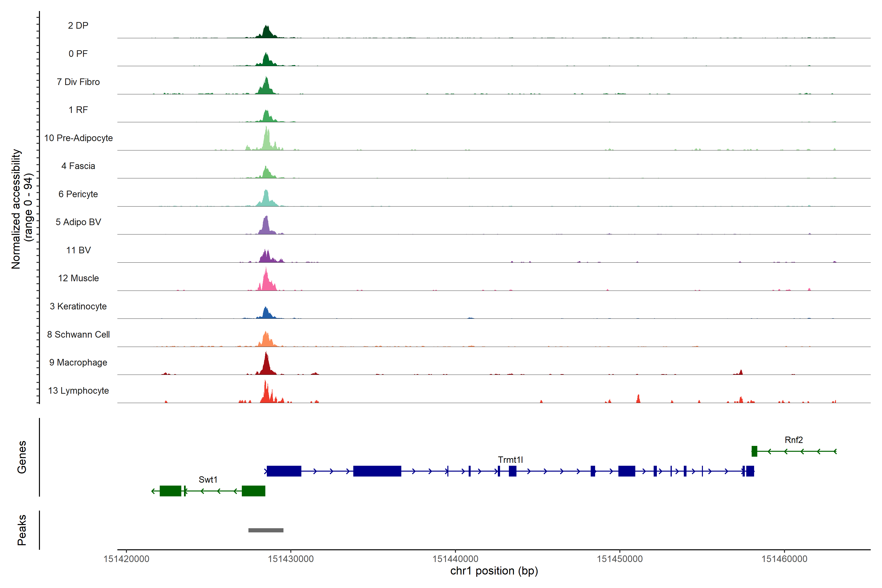882x588 pixels.
Task: Click the 8 Schwann Cell orange peak
Action: (266, 341)
